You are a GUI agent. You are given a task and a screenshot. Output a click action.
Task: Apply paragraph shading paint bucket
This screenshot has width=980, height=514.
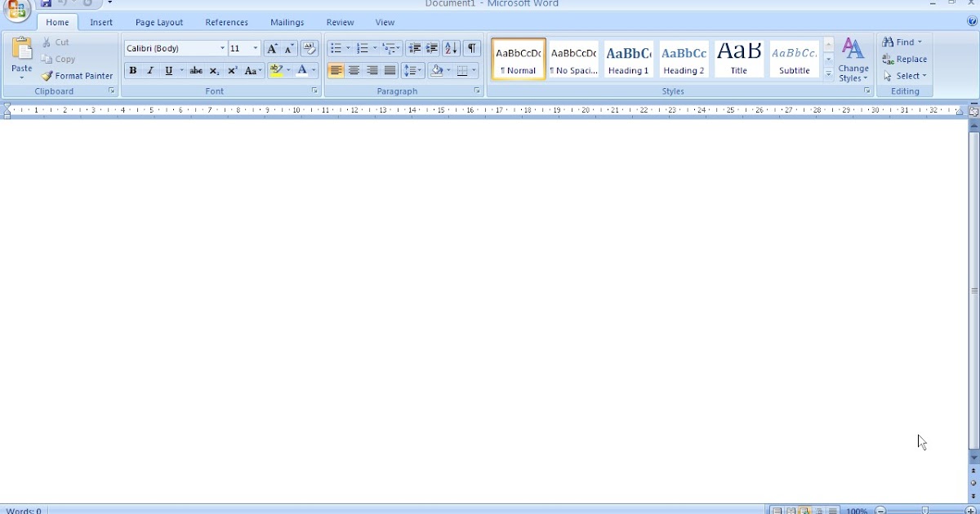437,71
